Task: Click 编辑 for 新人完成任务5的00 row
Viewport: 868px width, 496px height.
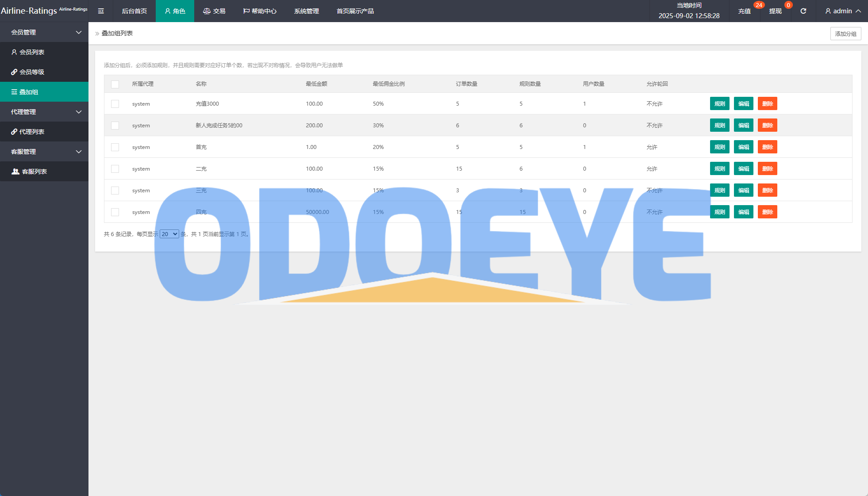Action: (x=743, y=126)
